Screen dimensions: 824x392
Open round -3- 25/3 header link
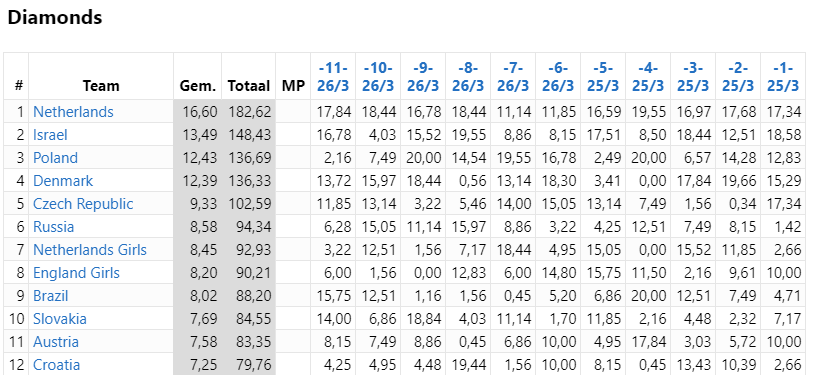coord(693,77)
